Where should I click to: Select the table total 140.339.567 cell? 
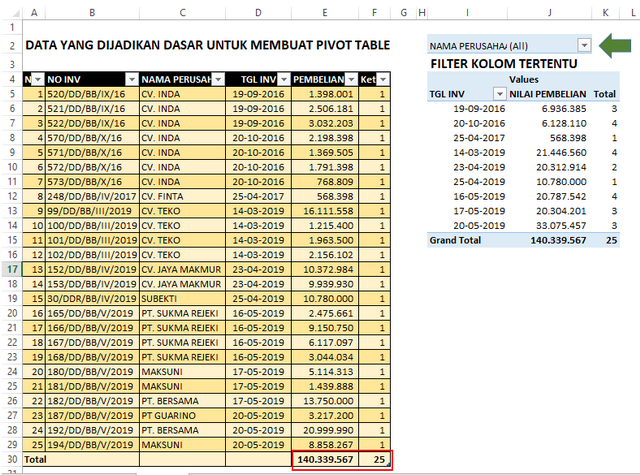[325, 459]
